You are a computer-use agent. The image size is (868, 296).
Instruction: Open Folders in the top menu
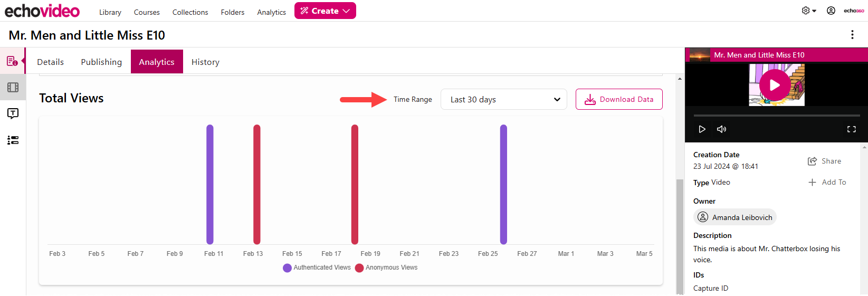tap(233, 12)
